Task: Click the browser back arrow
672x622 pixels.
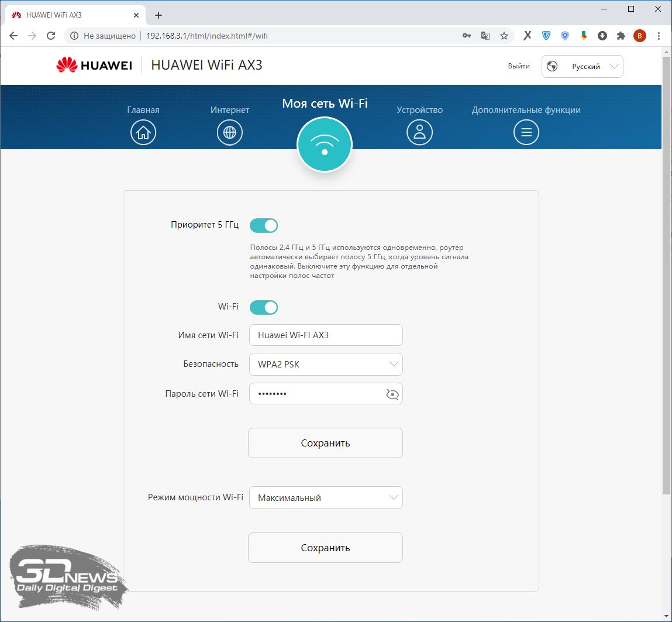Action: (13, 36)
